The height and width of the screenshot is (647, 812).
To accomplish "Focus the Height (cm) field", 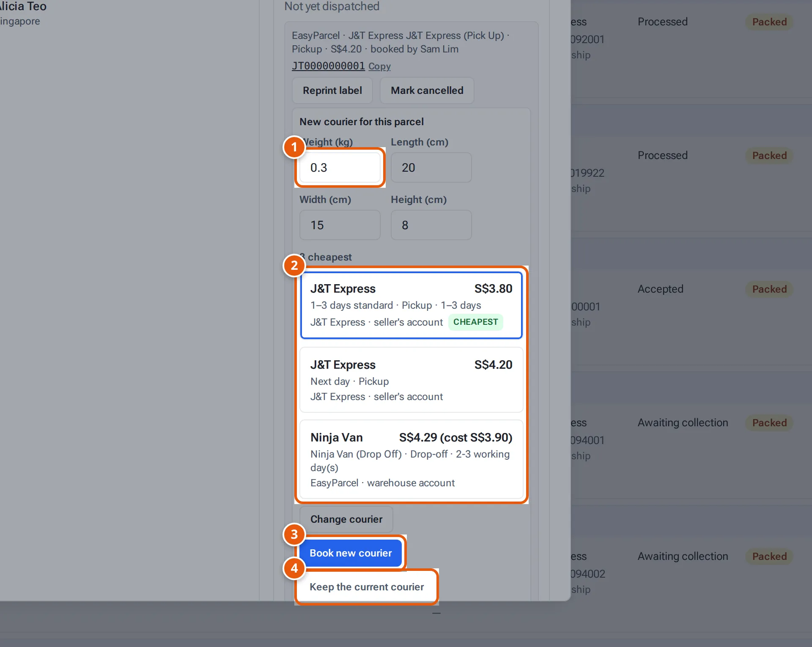I will tap(431, 225).
